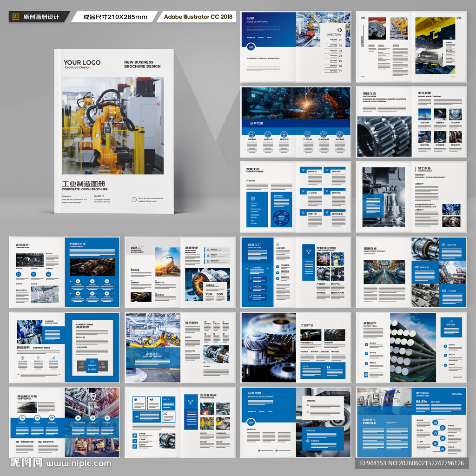
Task: Click the PROFILE label in bottom-right spread
Action: [369, 423]
